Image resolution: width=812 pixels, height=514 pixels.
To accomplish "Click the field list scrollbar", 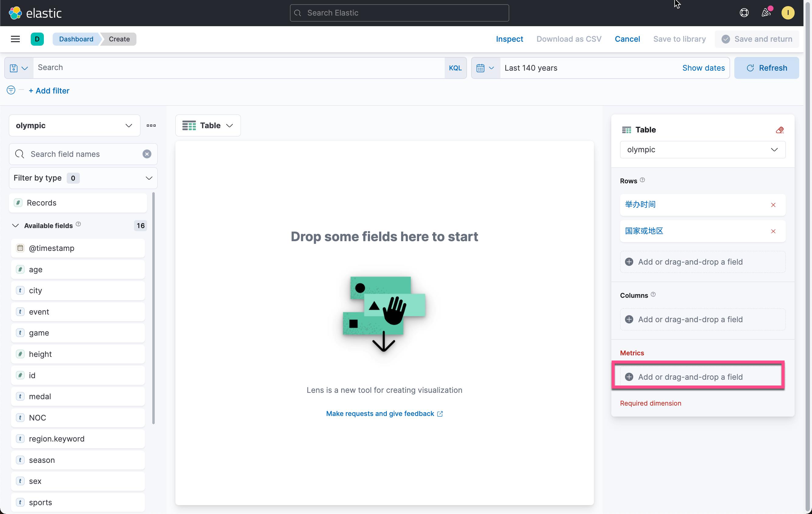I will (x=154, y=308).
